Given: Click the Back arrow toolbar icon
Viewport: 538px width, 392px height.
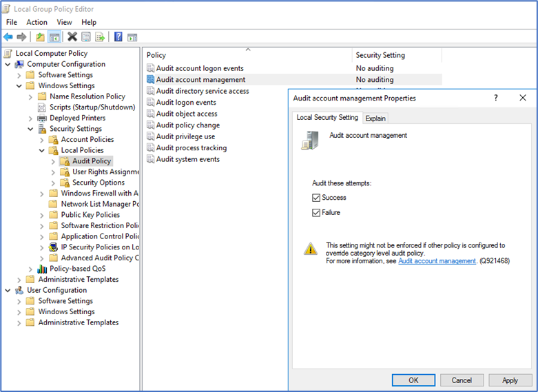Looking at the screenshot, I should coord(8,37).
